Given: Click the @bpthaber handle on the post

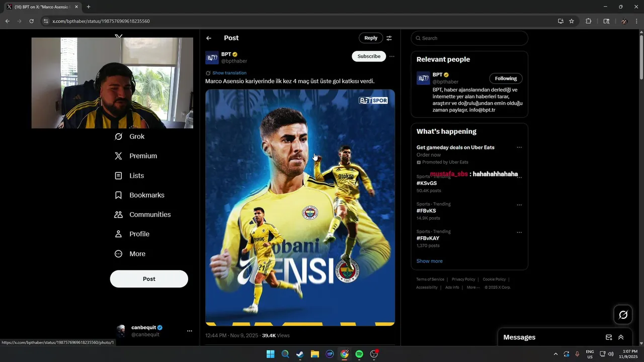Looking at the screenshot, I should coord(234,61).
